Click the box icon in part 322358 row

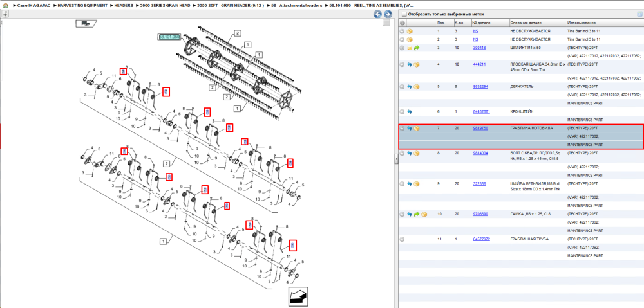[417, 184]
